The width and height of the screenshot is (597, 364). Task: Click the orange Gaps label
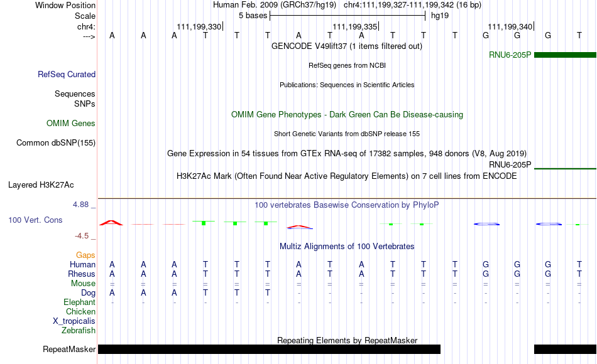click(85, 255)
